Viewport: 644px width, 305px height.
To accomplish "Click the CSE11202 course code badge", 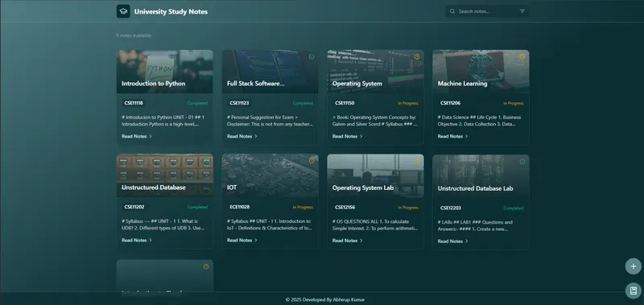I will click(134, 207).
